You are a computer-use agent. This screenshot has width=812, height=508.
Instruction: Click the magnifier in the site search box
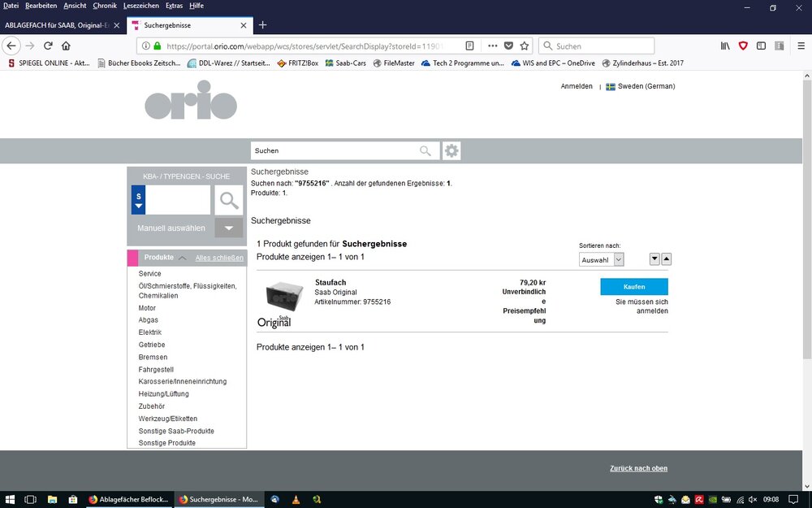click(425, 151)
